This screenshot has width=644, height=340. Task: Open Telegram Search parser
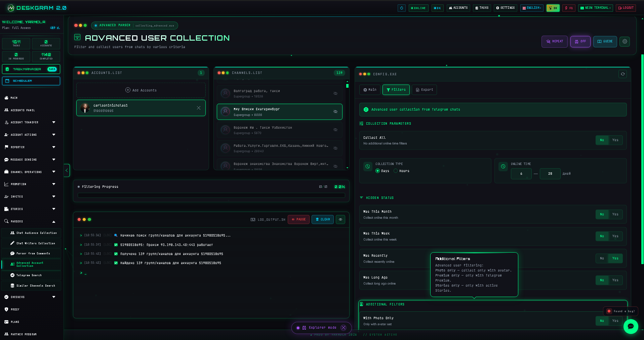(x=32, y=275)
